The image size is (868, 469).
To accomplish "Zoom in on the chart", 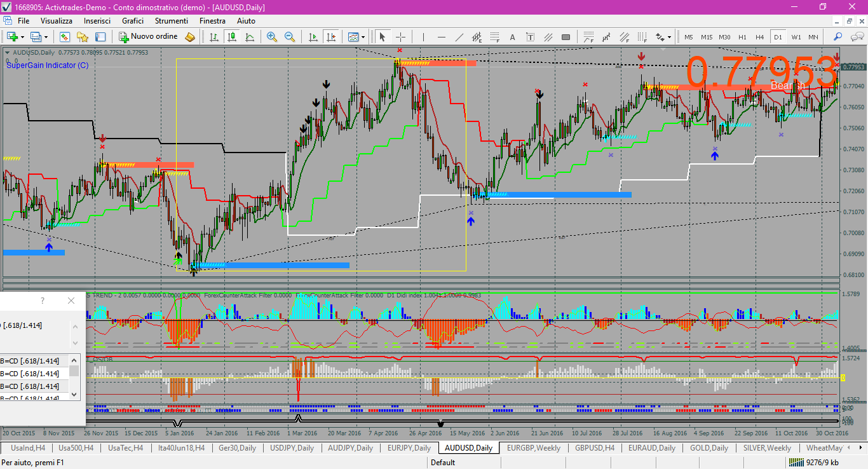I will (272, 37).
